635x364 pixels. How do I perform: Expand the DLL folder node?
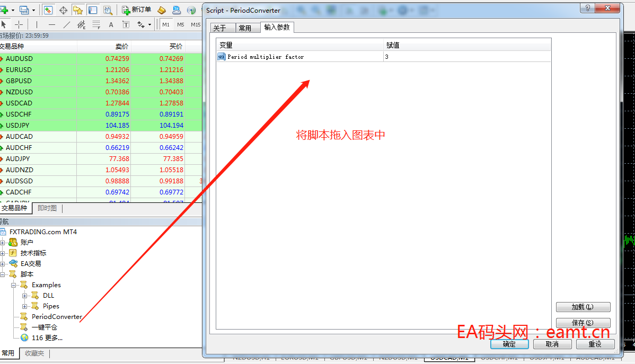pyautogui.click(x=25, y=296)
